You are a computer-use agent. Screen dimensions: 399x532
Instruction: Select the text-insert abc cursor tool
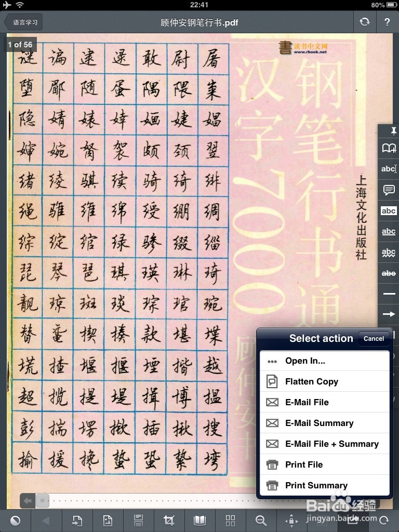point(389,169)
